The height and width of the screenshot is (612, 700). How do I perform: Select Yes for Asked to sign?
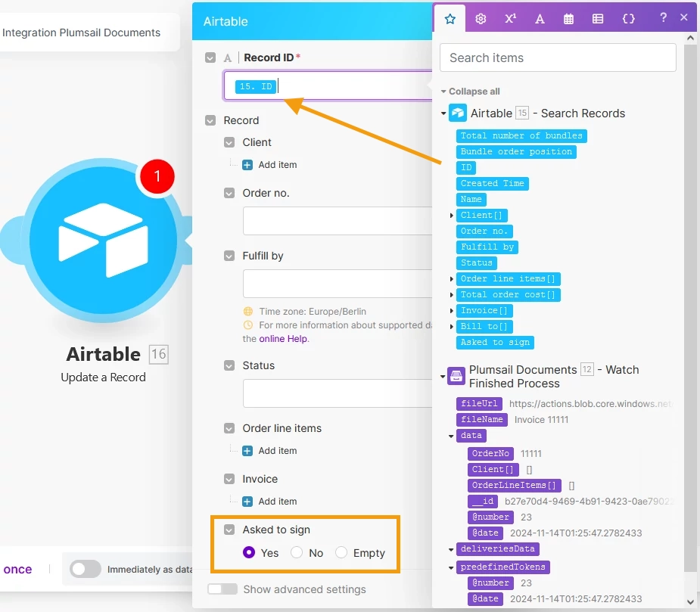click(249, 553)
